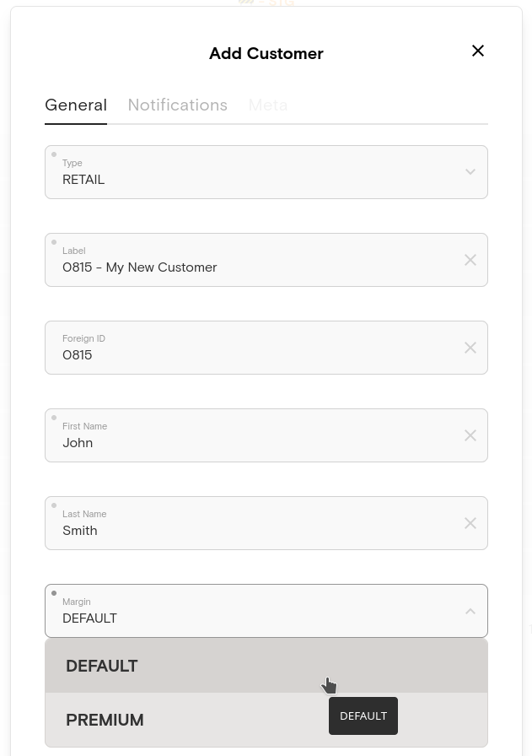Click the dark DEFAULT tooltip
532x756 pixels.
363,716
